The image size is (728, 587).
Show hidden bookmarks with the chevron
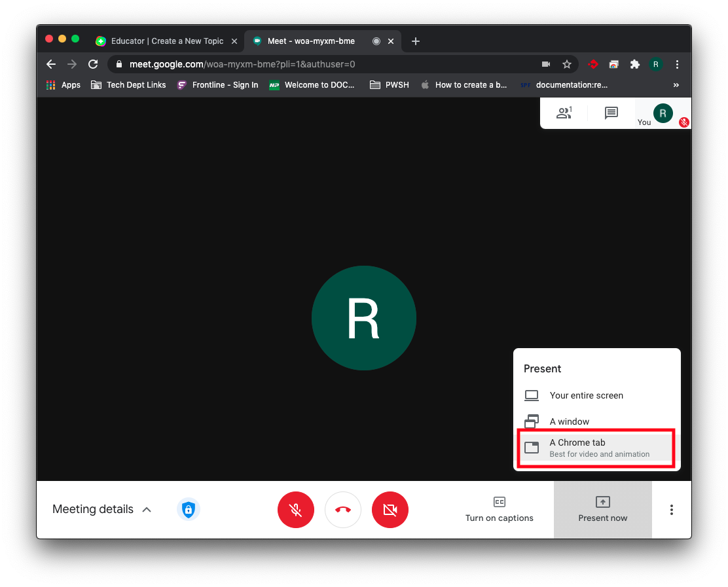676,85
